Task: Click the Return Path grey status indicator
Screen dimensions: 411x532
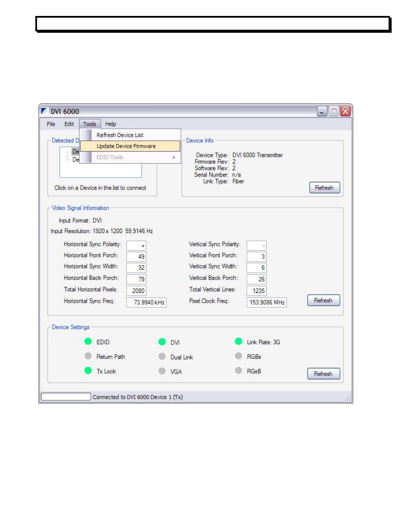Action: [88, 356]
